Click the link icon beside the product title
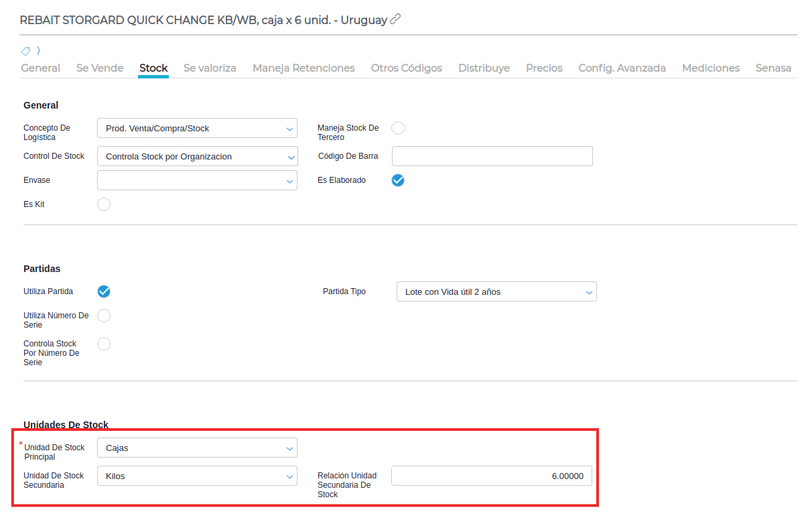 pos(395,19)
